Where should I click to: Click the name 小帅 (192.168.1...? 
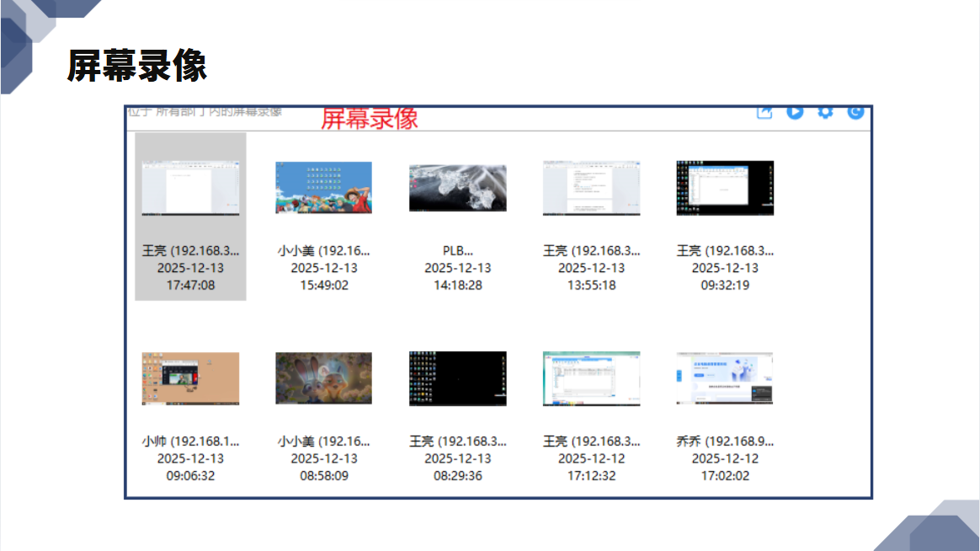pyautogui.click(x=190, y=441)
